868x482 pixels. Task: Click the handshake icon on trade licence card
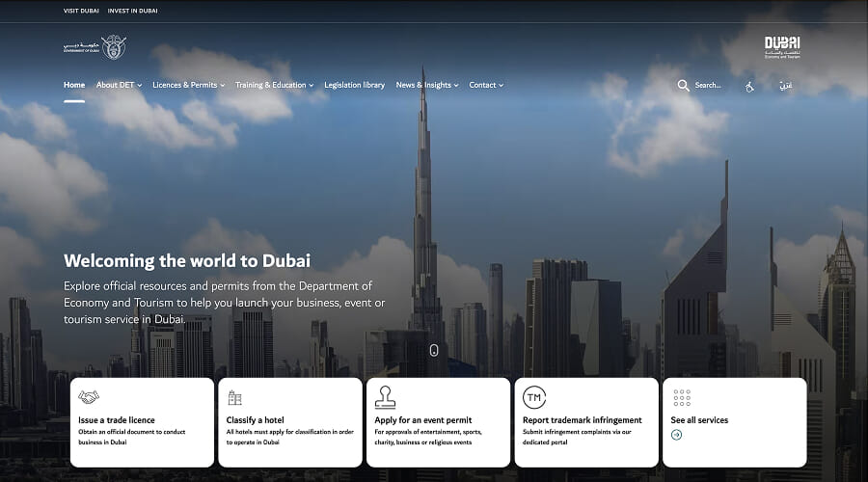pyautogui.click(x=89, y=396)
